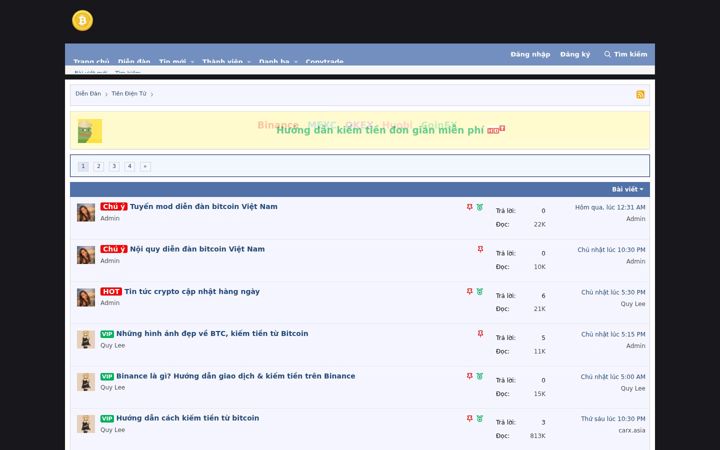This screenshot has width=720, height=450.
Task: Click the HOT label on 'Tin tức crypto' thread
Action: click(111, 292)
